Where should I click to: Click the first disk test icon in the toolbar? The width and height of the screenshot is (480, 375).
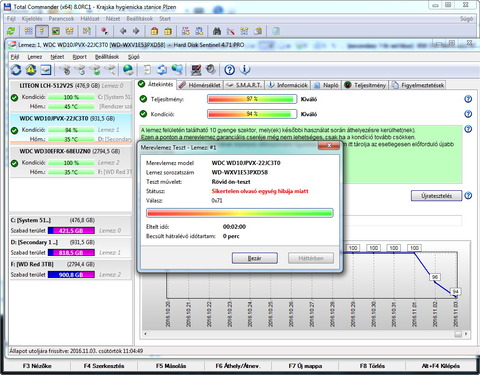point(65,70)
